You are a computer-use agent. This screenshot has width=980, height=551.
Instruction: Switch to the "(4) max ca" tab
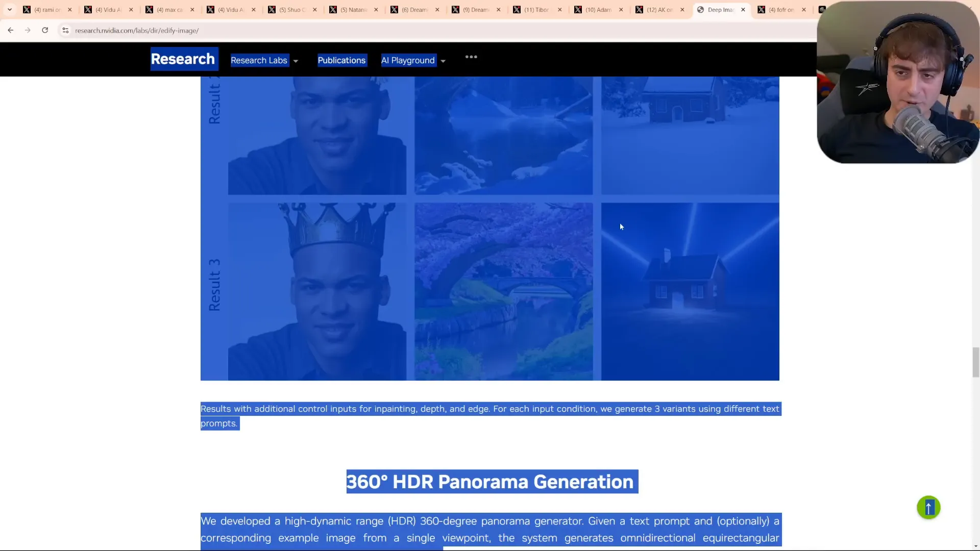tap(169, 10)
